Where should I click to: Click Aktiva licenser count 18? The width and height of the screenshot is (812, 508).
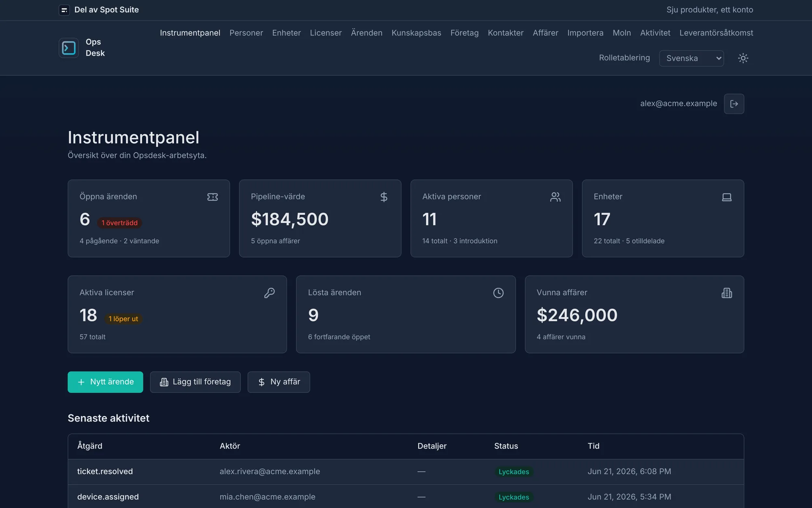click(88, 315)
